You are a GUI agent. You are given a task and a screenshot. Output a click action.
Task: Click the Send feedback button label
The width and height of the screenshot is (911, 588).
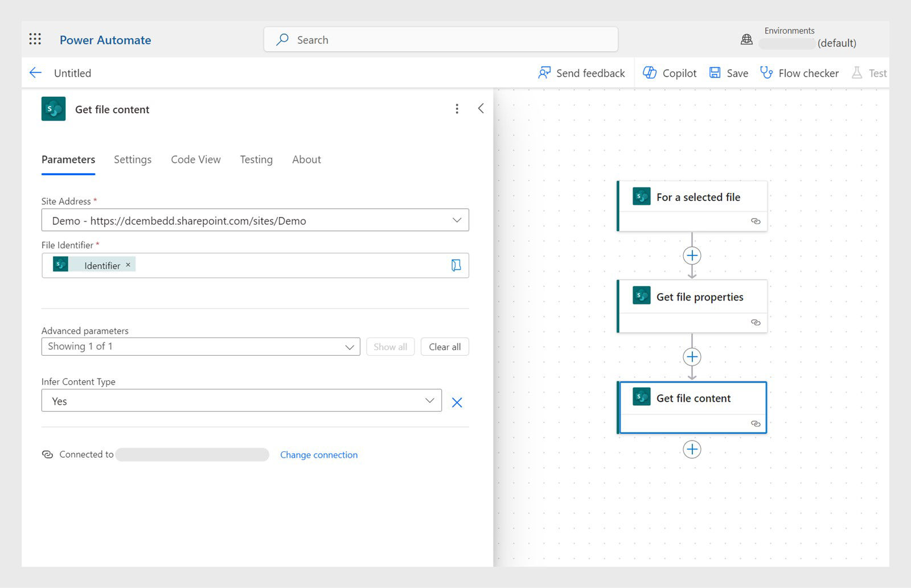click(590, 73)
